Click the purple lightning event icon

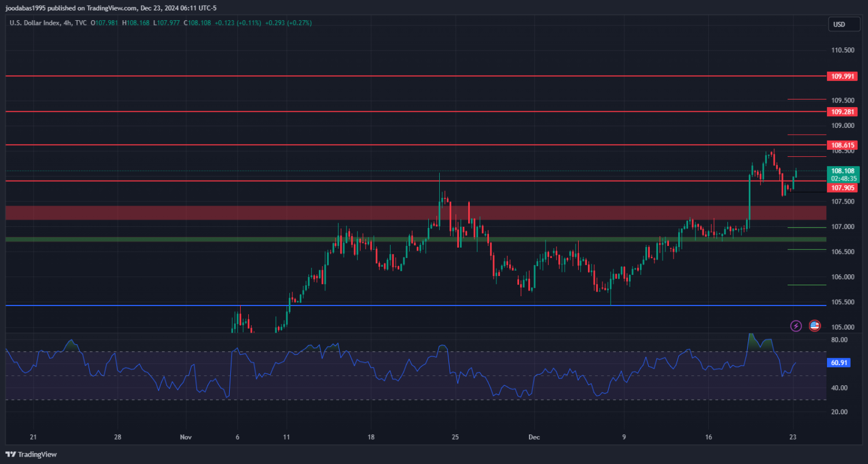796,326
